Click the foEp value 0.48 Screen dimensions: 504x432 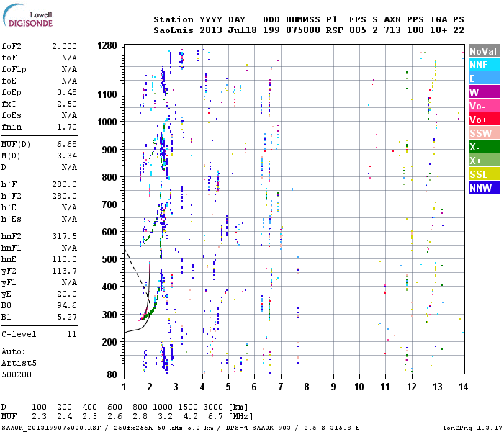click(x=67, y=92)
